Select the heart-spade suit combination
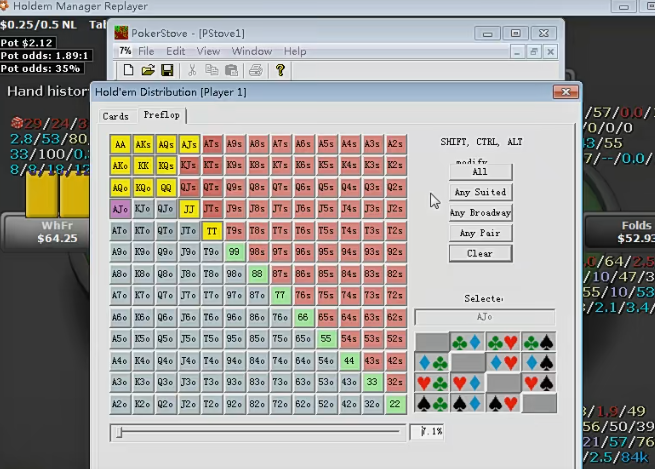The height and width of the screenshot is (469, 655). (538, 382)
